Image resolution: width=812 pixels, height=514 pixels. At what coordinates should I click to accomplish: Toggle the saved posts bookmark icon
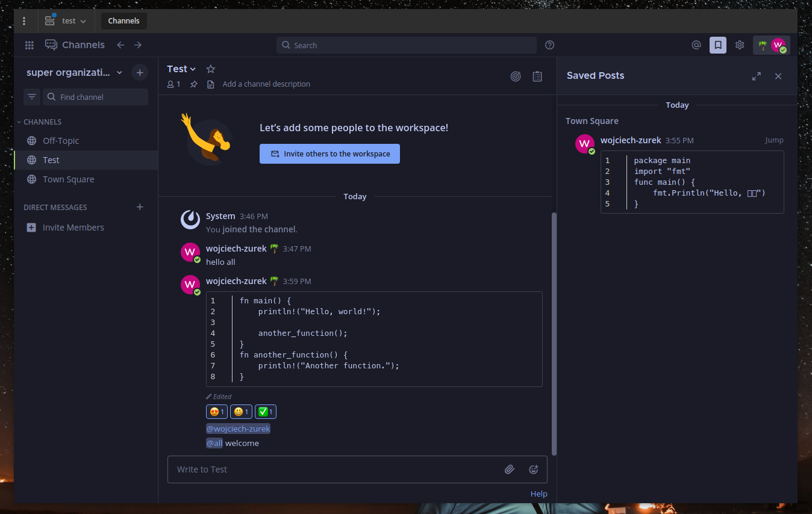pyautogui.click(x=718, y=45)
